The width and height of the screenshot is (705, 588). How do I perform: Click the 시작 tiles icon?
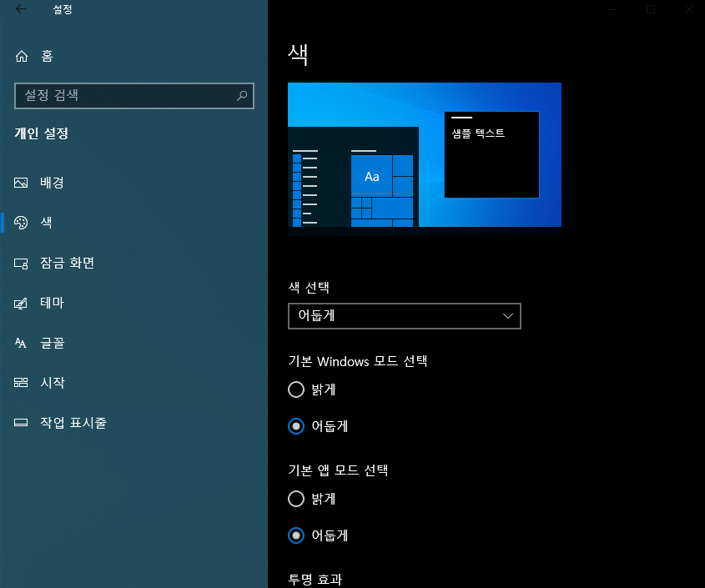(21, 383)
